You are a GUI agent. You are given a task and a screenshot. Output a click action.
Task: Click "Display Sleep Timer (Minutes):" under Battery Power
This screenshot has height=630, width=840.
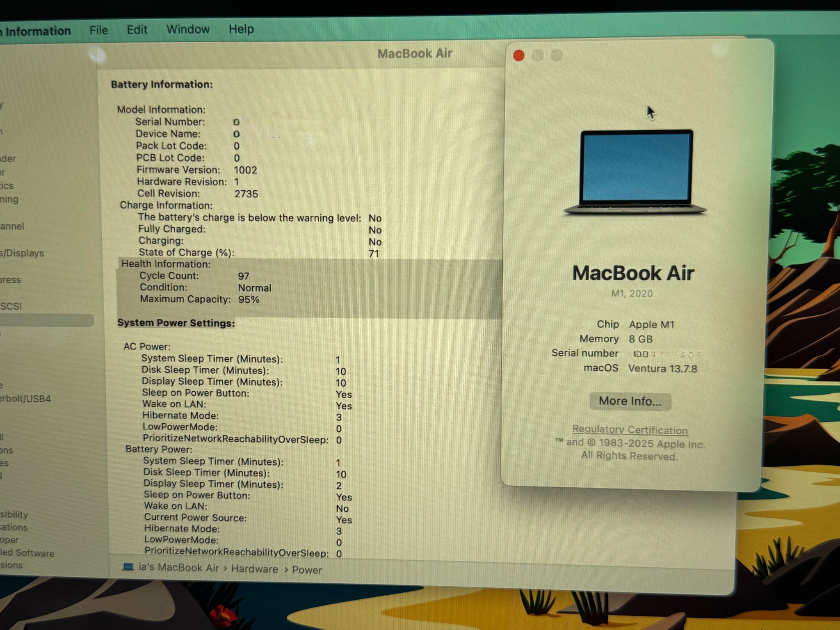tap(214, 484)
